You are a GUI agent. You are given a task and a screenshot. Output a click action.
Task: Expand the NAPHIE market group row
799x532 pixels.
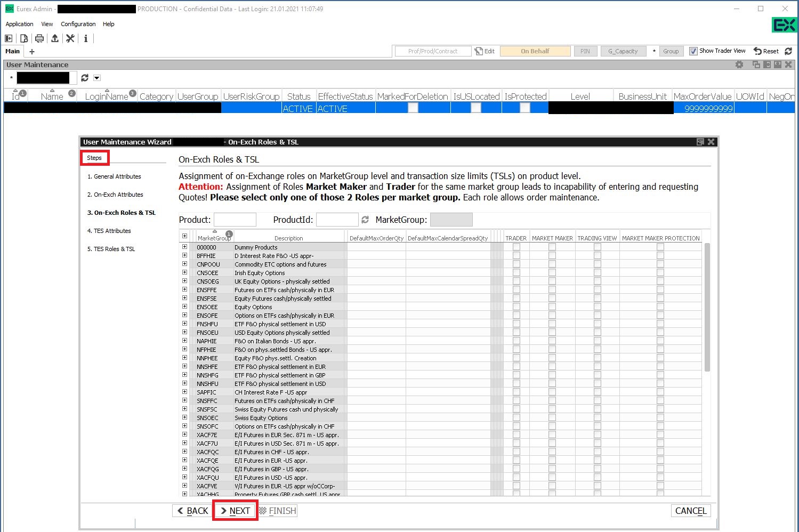tap(184, 341)
